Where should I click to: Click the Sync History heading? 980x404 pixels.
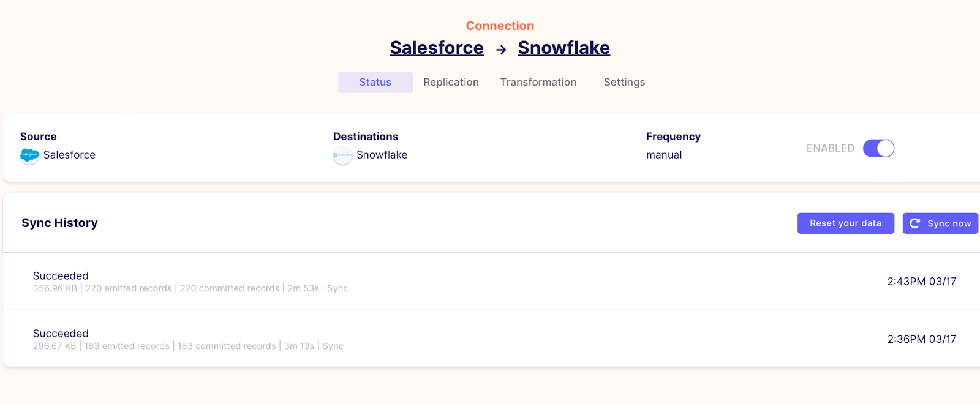point(59,223)
